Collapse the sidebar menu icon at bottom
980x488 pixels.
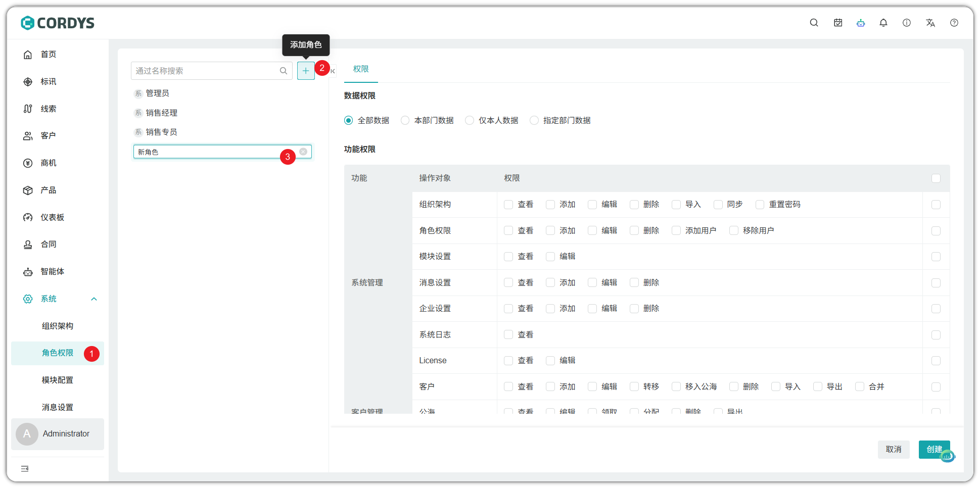tap(25, 469)
